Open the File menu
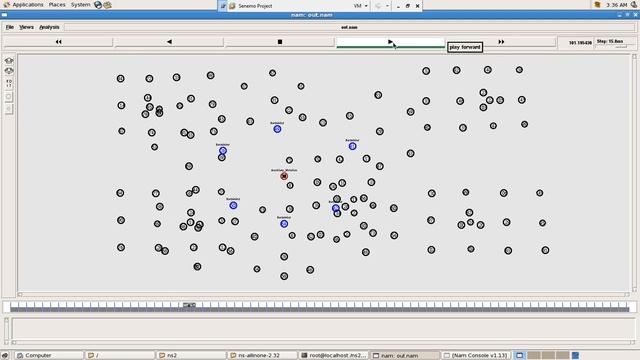 point(9,27)
